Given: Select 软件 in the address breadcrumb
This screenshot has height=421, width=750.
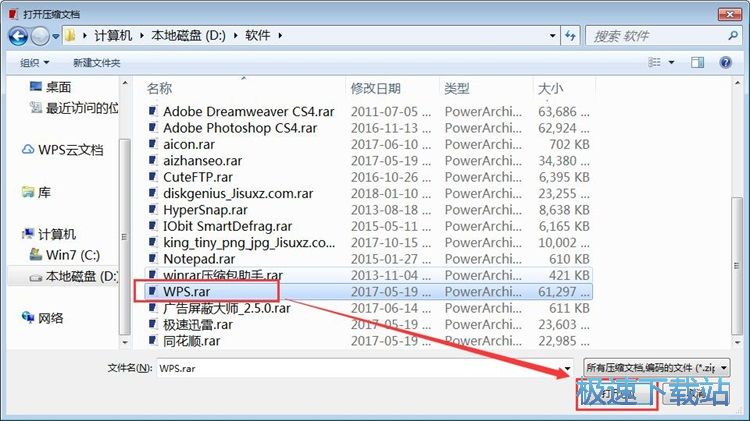Looking at the screenshot, I should click(258, 35).
